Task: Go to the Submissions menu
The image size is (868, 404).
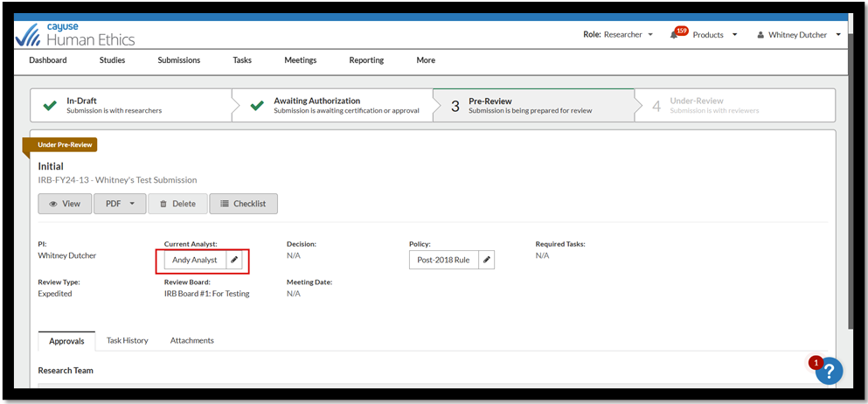Action: (178, 60)
